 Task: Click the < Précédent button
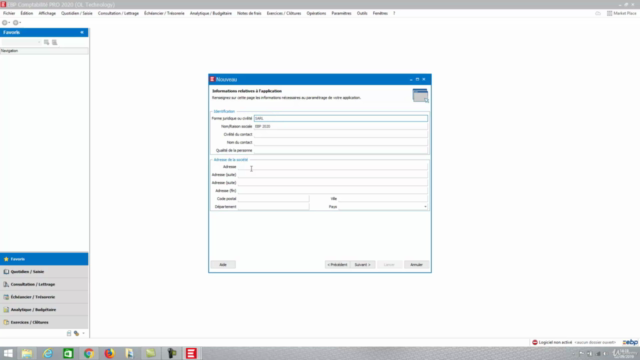(337, 264)
